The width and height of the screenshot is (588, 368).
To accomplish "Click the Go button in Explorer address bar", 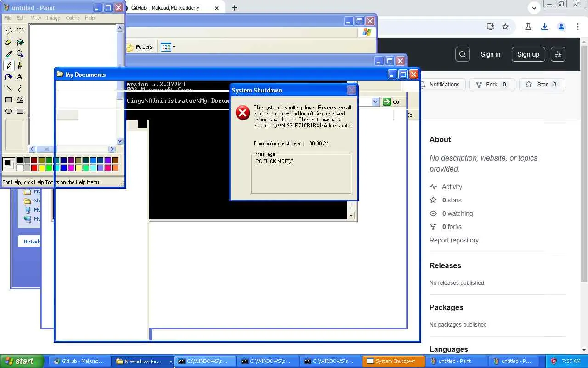I will 391,102.
